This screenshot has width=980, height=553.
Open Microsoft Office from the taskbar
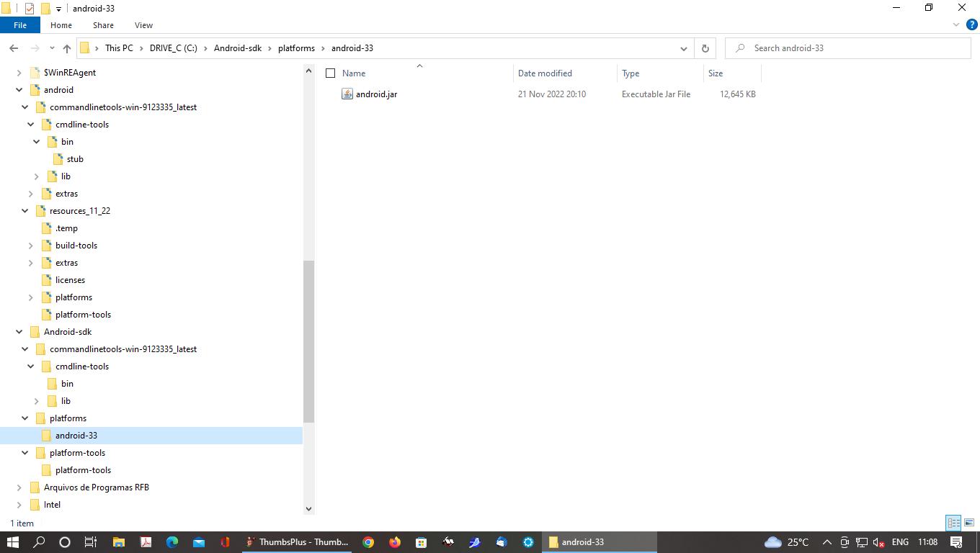tap(225, 542)
